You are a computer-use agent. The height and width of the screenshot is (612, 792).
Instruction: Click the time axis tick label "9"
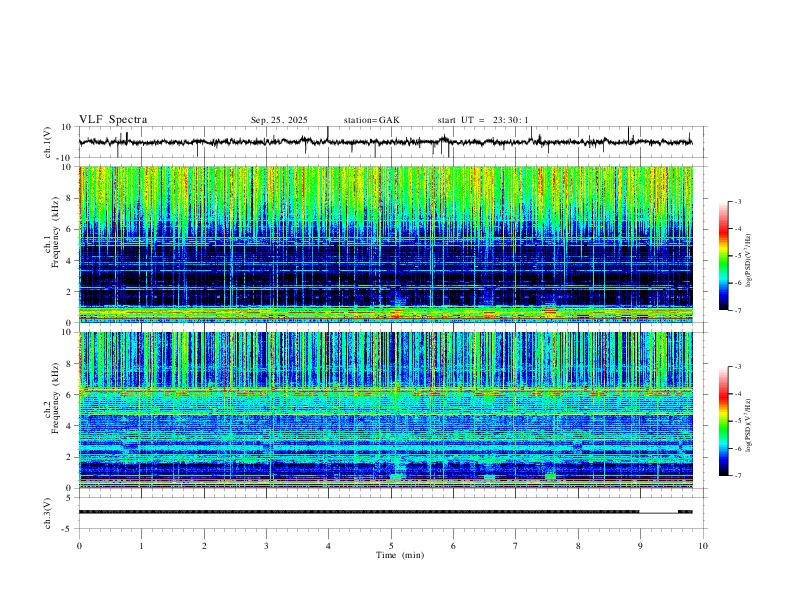click(640, 546)
